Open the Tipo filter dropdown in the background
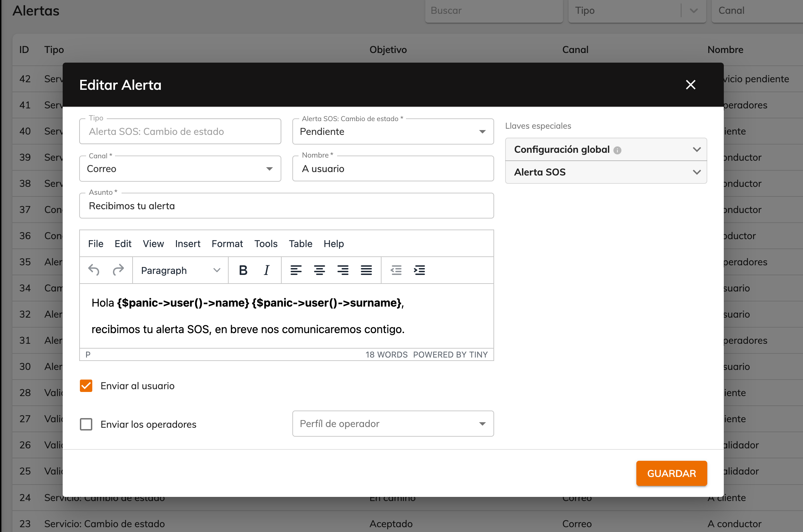The height and width of the screenshot is (532, 803). click(x=637, y=11)
